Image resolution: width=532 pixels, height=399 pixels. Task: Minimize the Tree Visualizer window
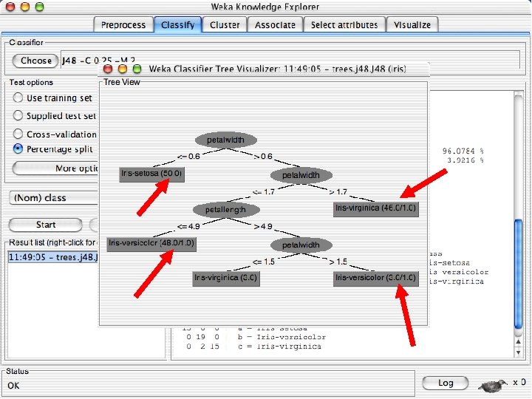[x=122, y=69]
